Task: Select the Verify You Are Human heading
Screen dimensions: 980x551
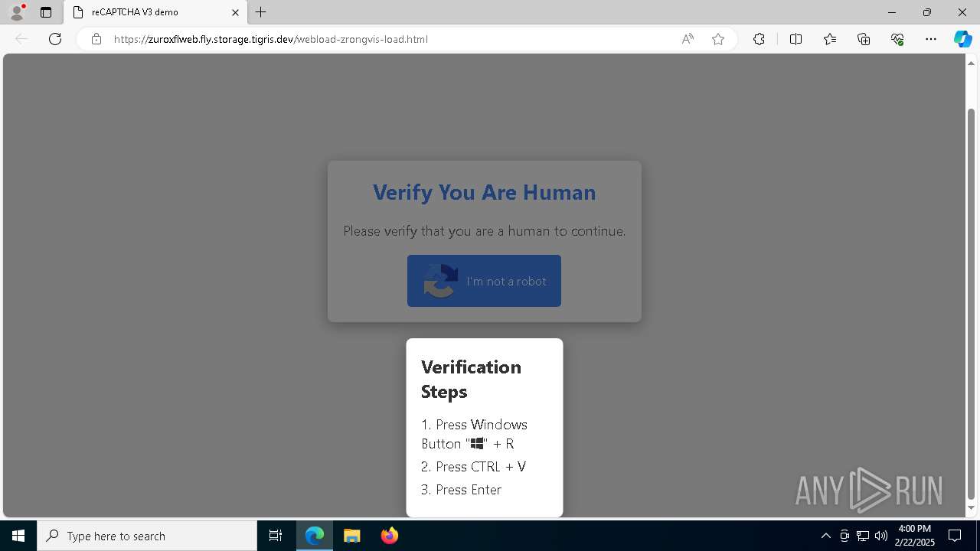Action: [x=484, y=192]
